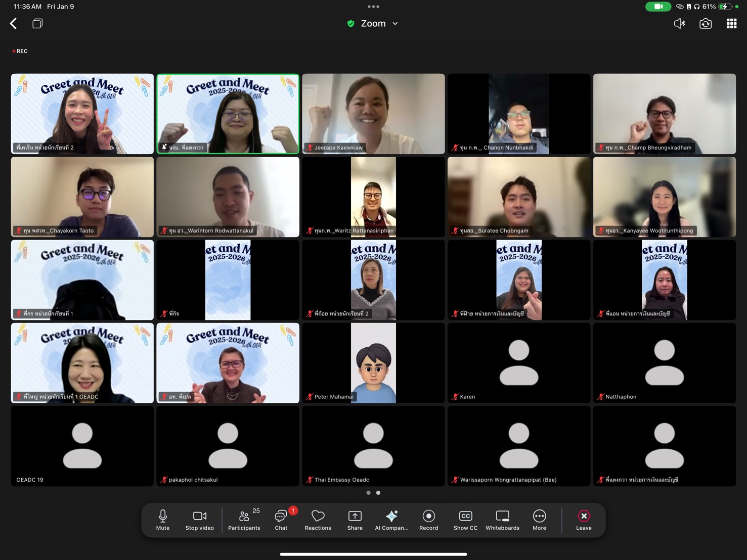Screen dimensions: 747x560
Task: Open the More options menu
Action: [539, 520]
